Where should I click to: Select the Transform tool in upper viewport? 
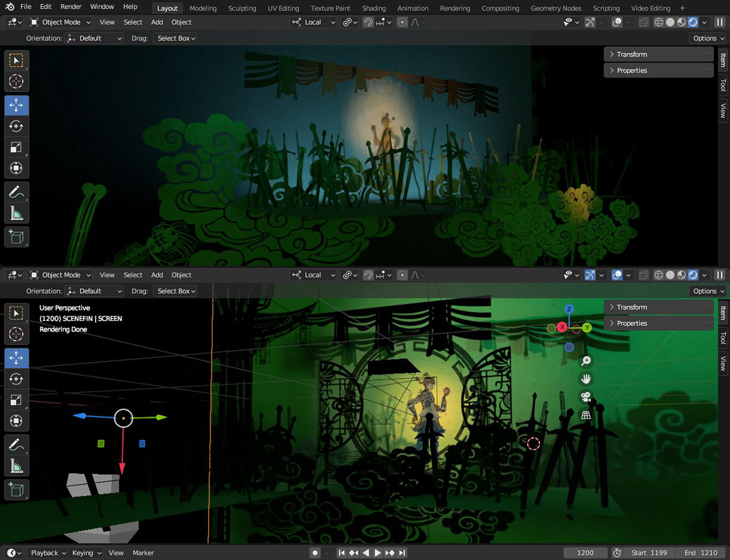[x=16, y=167]
